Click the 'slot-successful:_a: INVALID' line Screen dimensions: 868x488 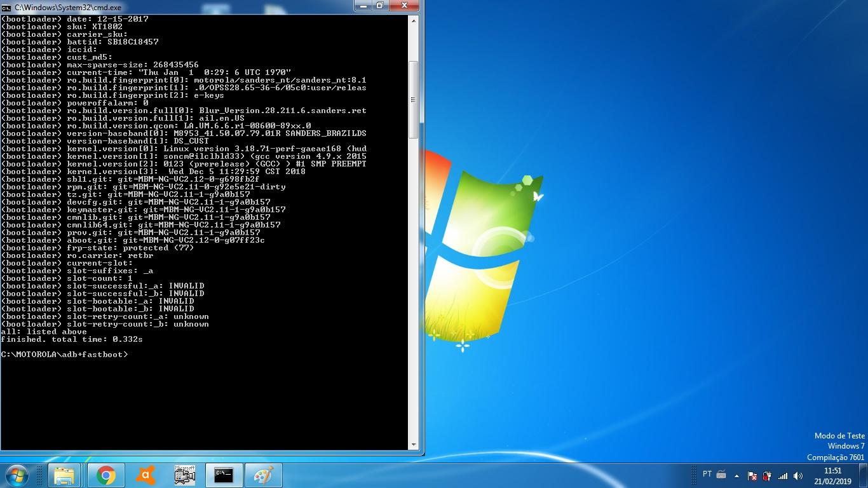[102, 286]
